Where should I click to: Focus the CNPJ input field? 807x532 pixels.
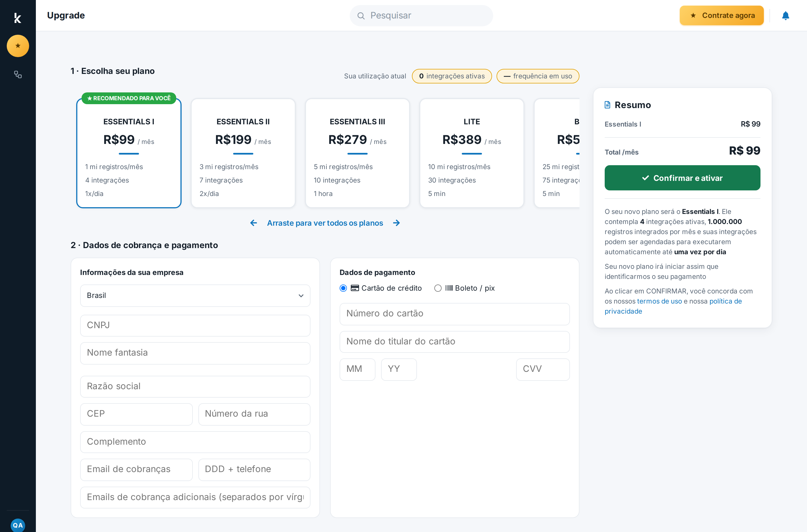195,325
